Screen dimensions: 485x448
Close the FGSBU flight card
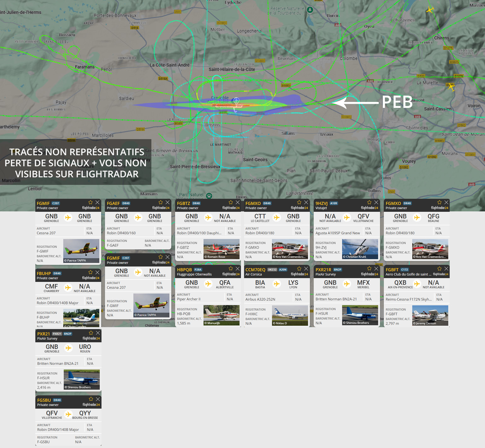(98, 399)
